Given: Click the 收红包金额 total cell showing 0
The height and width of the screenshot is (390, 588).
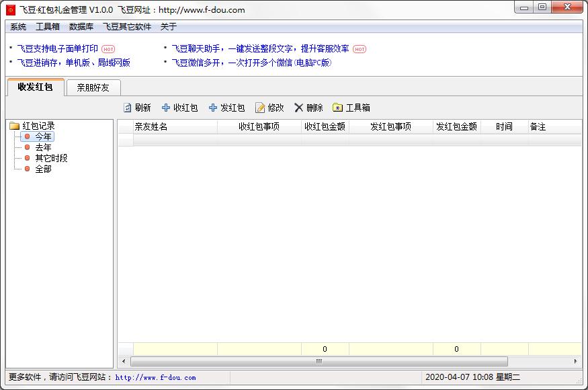Looking at the screenshot, I should tap(325, 349).
